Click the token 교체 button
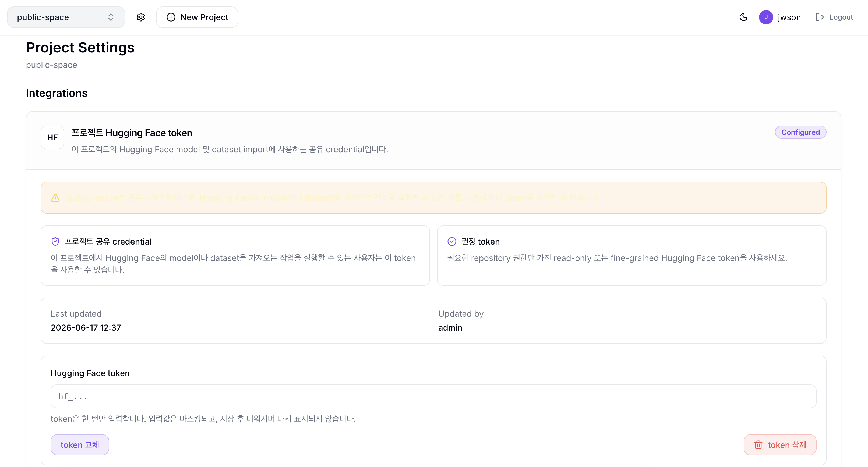Viewport: 868px width, 467px height. click(x=80, y=445)
